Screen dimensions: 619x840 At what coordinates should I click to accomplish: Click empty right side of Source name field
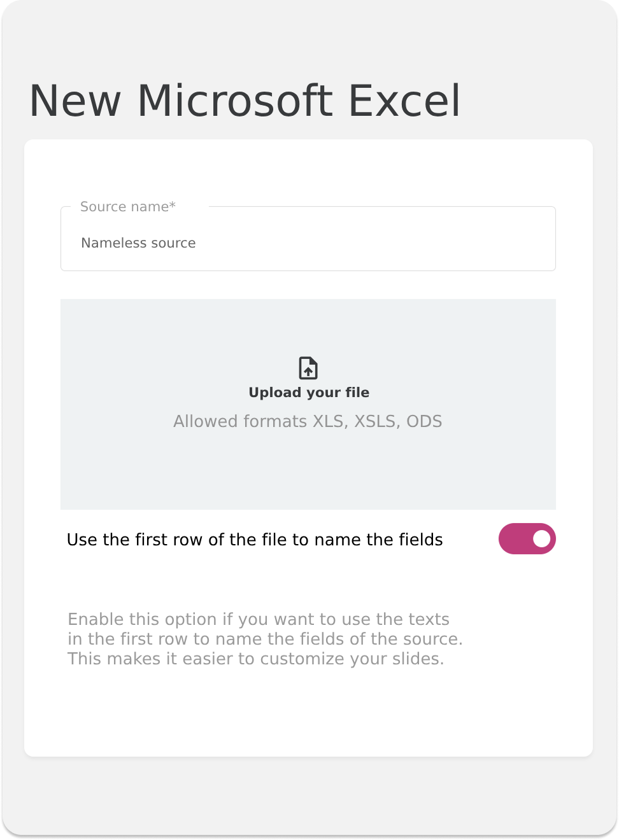click(414, 243)
